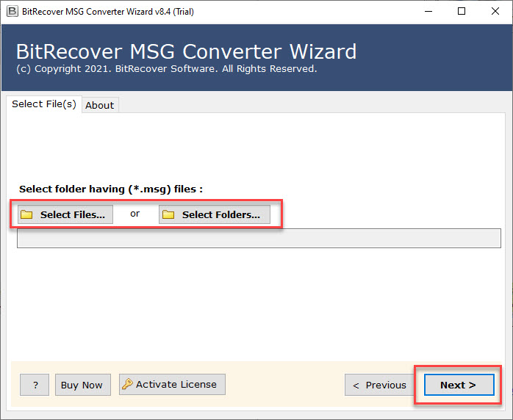
Task: Switch to the About tab
Action: click(100, 105)
